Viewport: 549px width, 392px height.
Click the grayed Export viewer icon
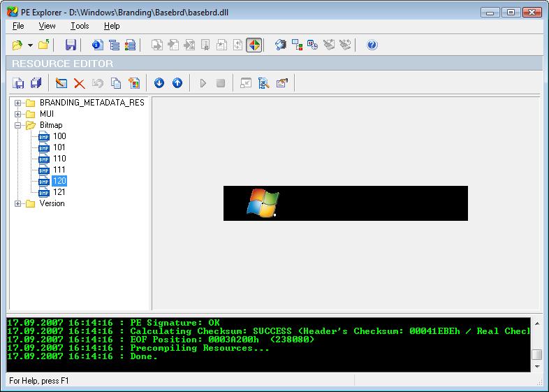[157, 45]
